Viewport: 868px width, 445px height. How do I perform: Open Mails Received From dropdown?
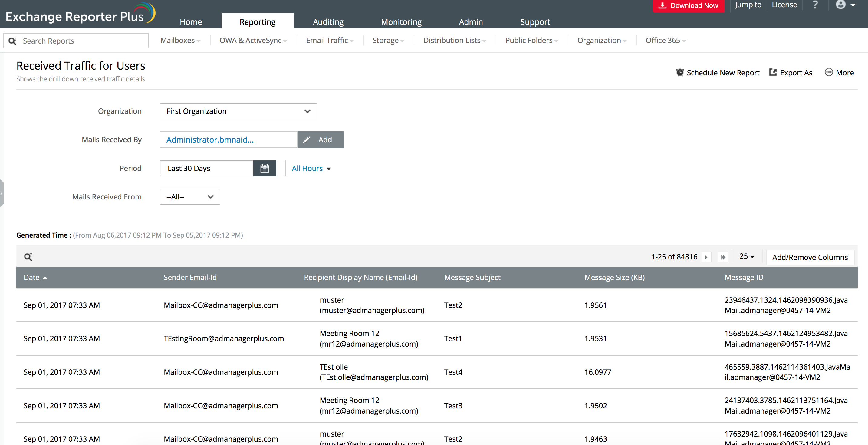click(190, 197)
